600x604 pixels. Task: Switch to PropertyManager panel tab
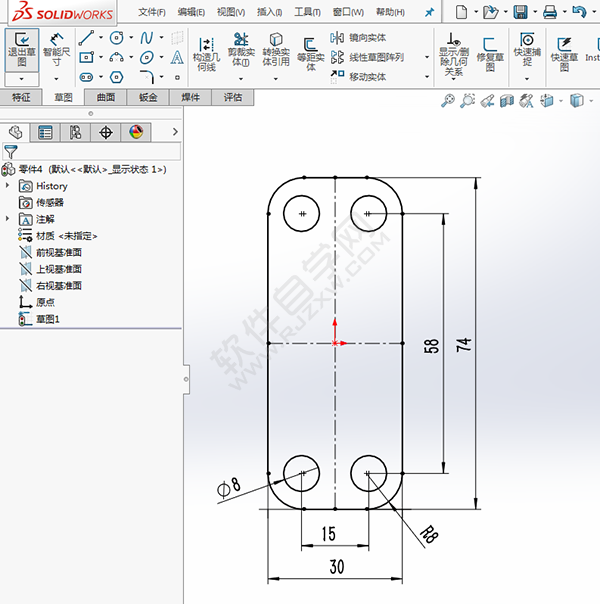coord(45,133)
